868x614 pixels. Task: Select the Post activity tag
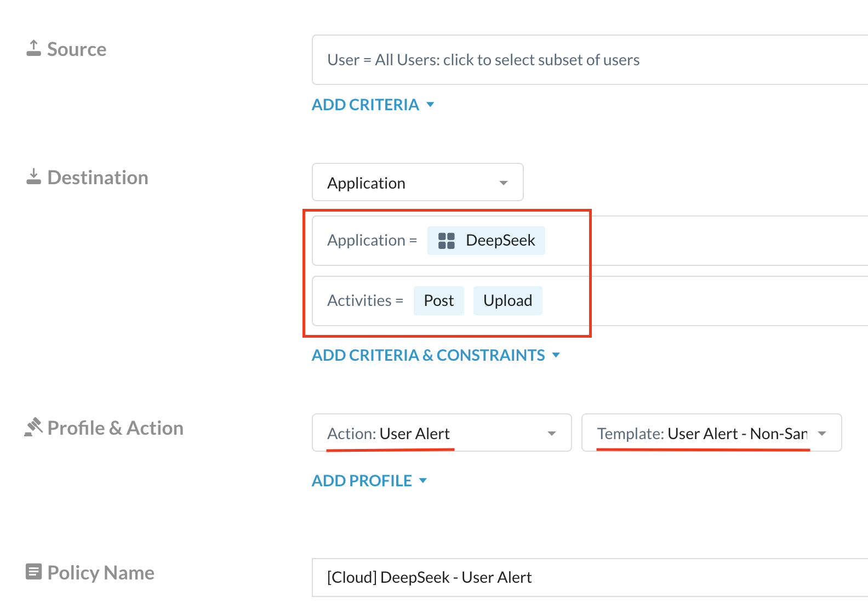pos(439,300)
